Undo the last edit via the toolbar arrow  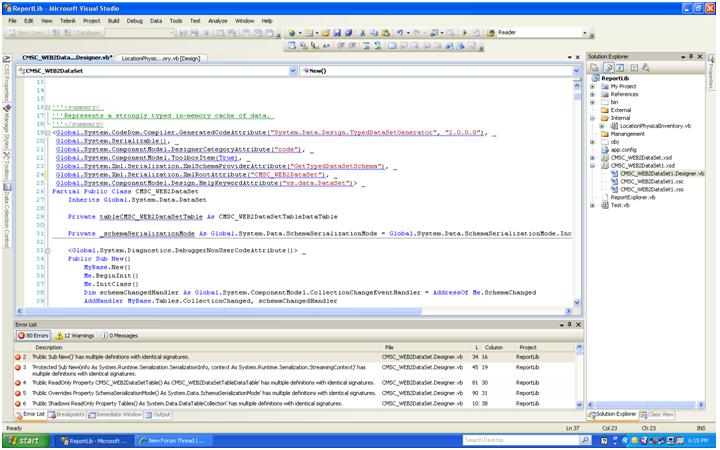pos(399,33)
